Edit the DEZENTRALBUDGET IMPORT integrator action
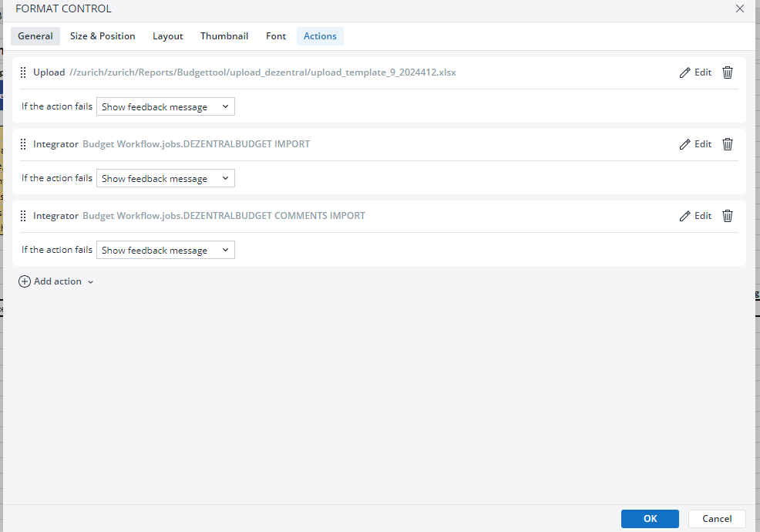760x532 pixels. coord(695,144)
